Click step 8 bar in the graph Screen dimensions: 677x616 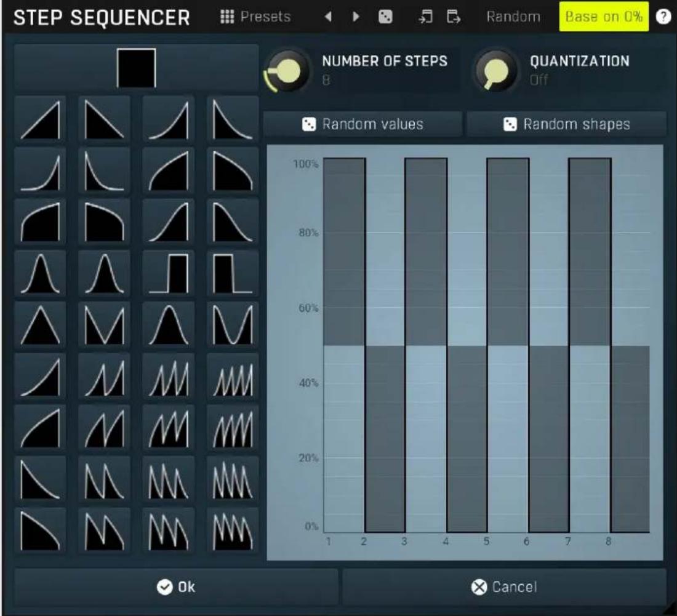pyautogui.click(x=630, y=439)
